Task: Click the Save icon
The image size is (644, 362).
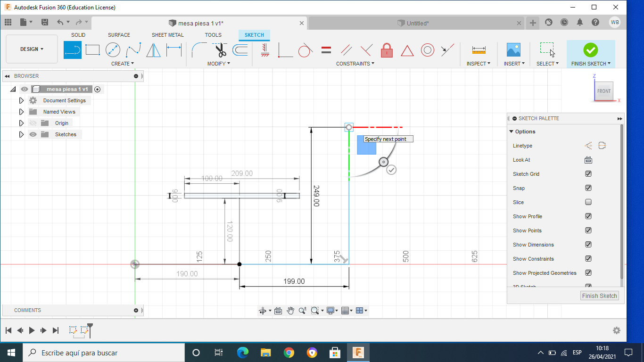Action: pyautogui.click(x=45, y=22)
